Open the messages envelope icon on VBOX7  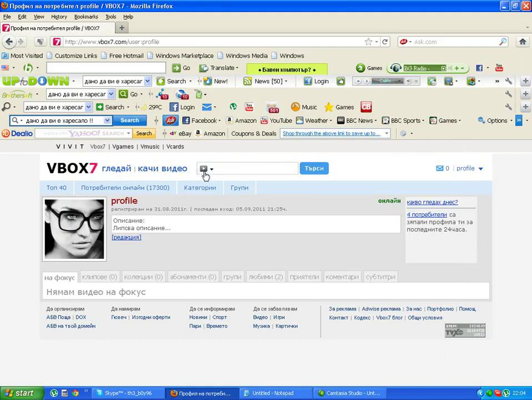tap(439, 168)
